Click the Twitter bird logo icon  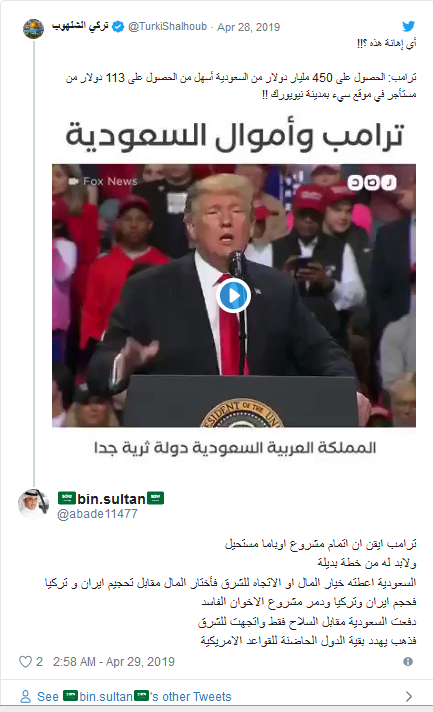click(x=408, y=26)
